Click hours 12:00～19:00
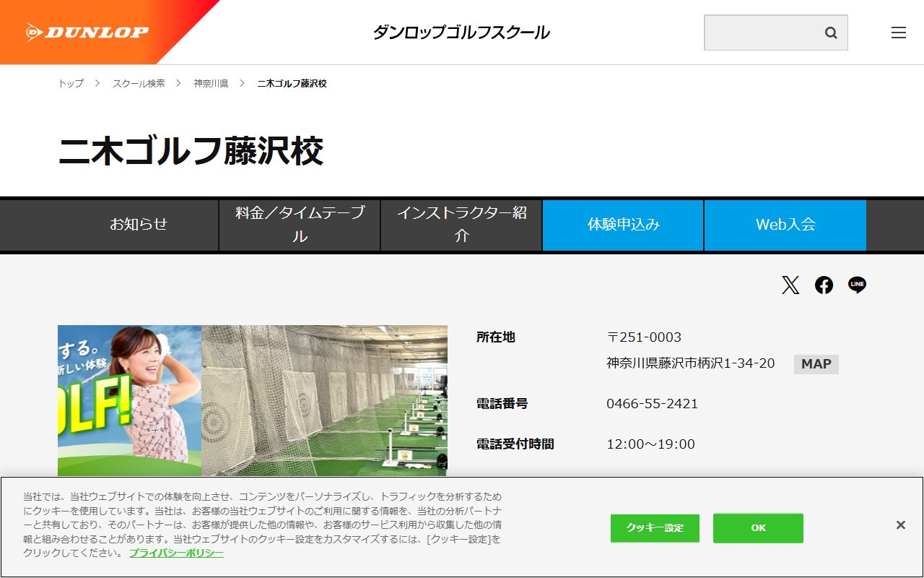Screen dimensions: 924x578 (650, 444)
